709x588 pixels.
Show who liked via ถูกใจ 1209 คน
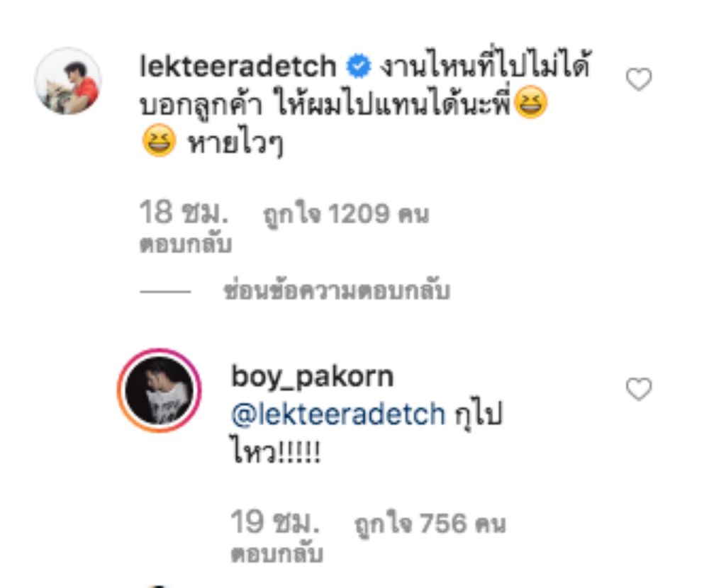tap(346, 214)
